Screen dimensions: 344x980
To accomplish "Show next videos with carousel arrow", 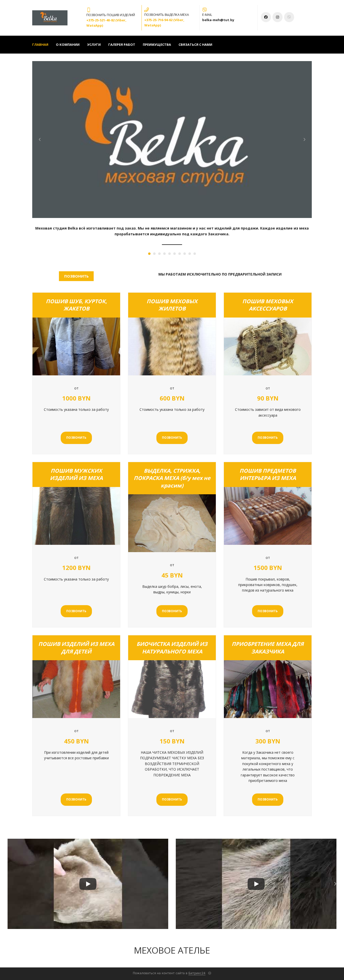I will point(335,884).
